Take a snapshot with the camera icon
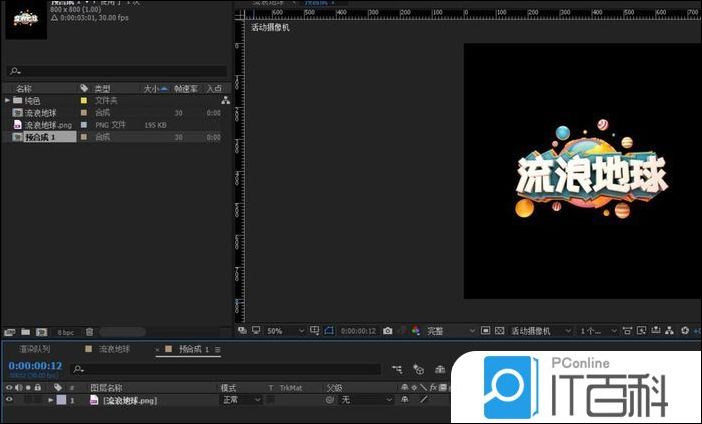Screen dimensions: 702x424 388,331
